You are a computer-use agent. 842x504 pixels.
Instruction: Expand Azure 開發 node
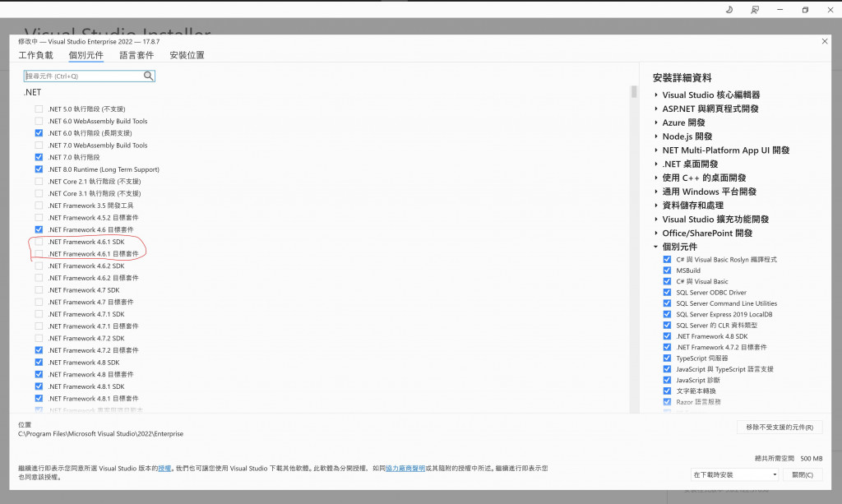pos(656,123)
